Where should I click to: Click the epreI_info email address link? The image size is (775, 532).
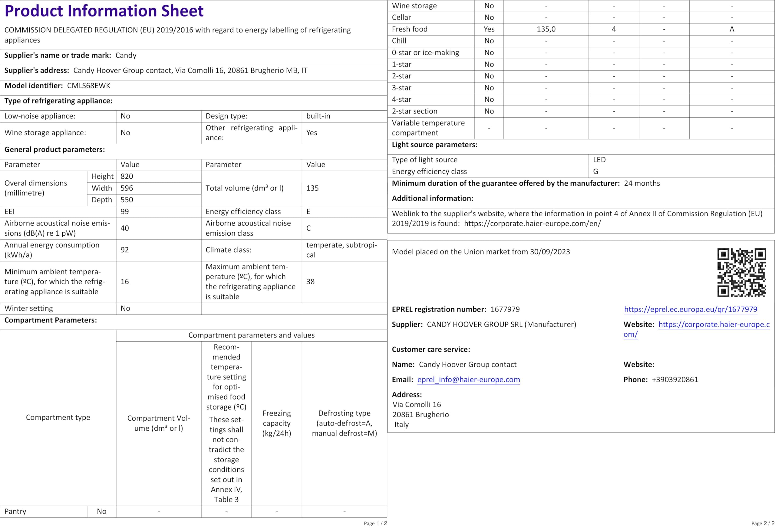468,379
